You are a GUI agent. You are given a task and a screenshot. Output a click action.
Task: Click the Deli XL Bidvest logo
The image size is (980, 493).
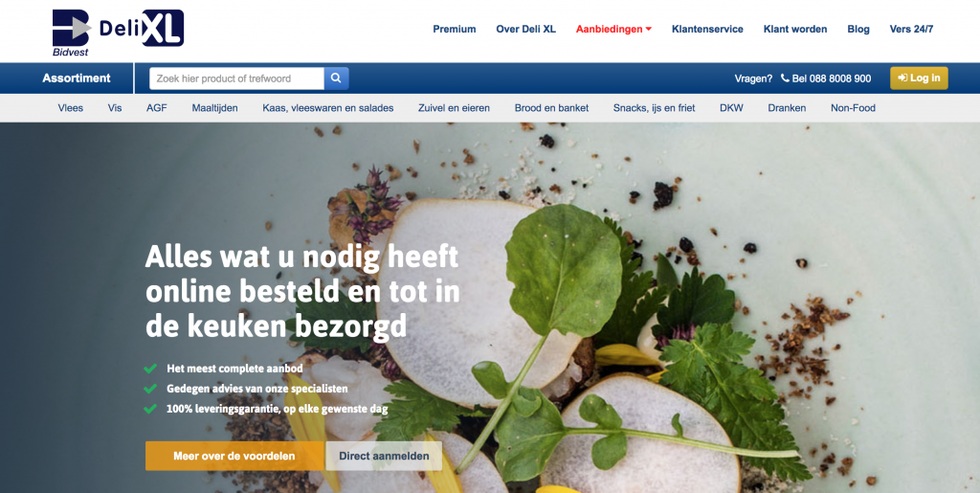click(x=118, y=33)
